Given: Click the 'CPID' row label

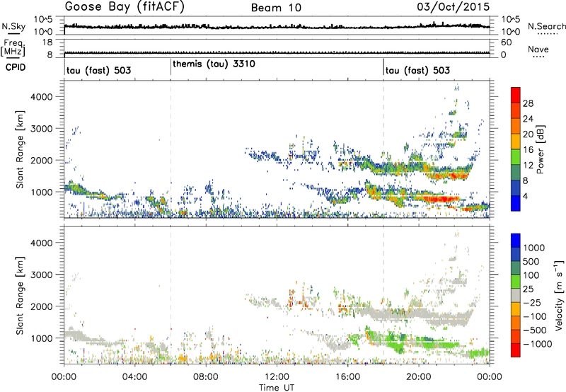Looking at the screenshot, I should coord(16,67).
